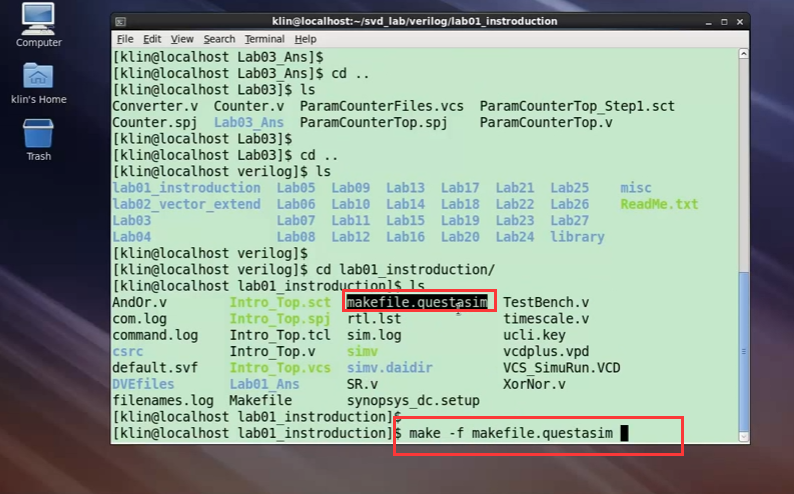Click rtl.lst in the listing
The image size is (794, 494).
(374, 319)
